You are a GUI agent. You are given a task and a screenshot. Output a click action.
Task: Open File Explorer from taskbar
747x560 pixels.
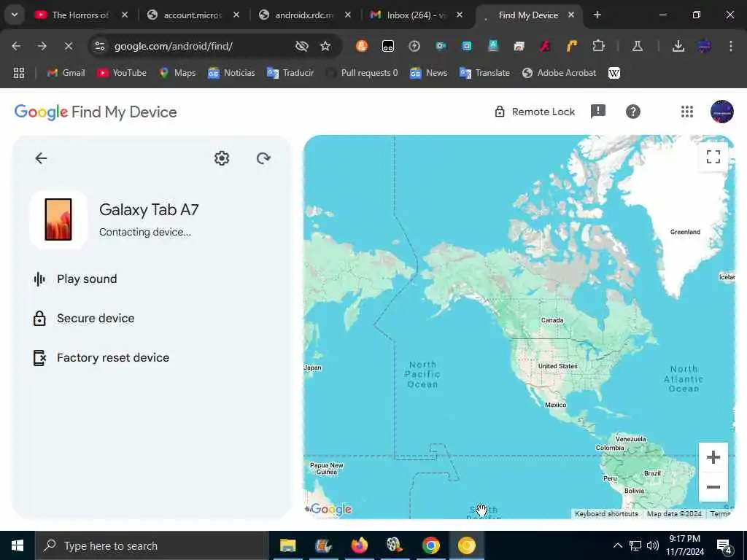(x=287, y=545)
